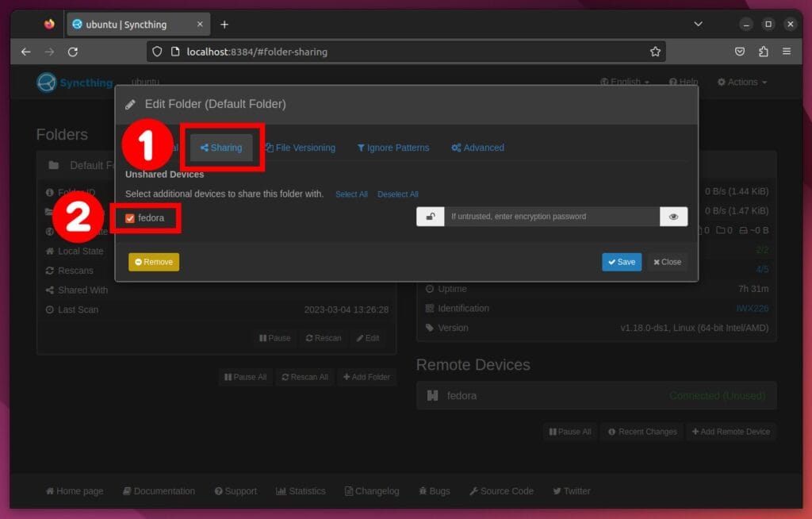Open the English language dropdown
Image resolution: width=812 pixels, height=519 pixels.
pos(625,82)
